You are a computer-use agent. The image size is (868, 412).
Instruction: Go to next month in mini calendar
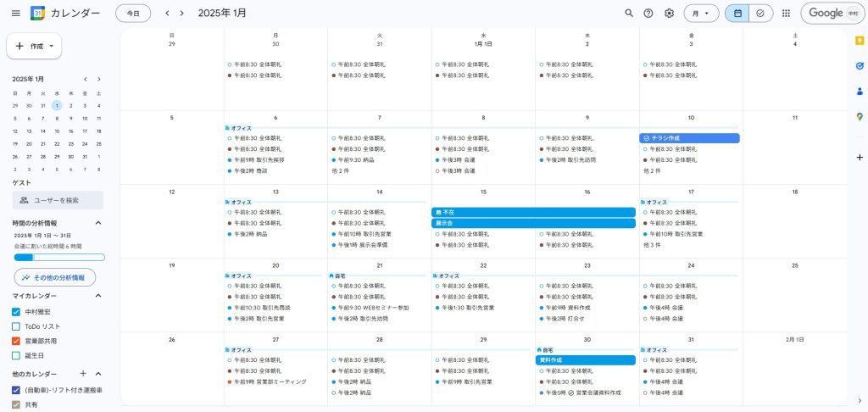click(99, 79)
